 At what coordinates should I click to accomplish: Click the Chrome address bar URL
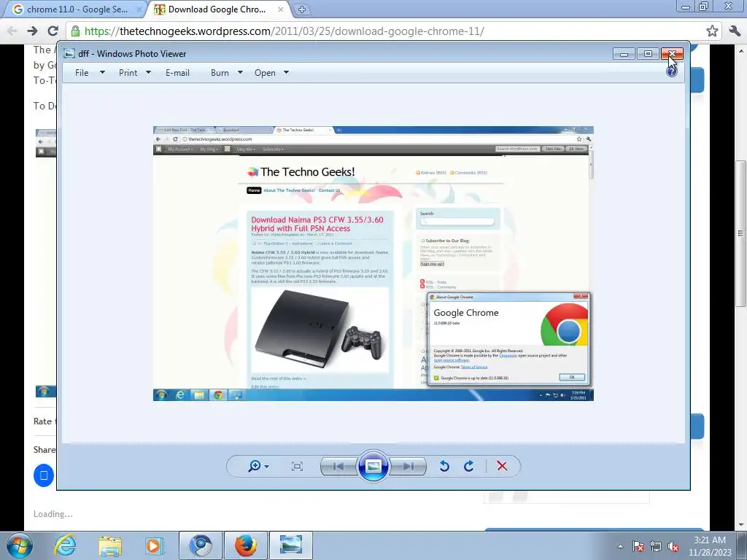coord(285,31)
